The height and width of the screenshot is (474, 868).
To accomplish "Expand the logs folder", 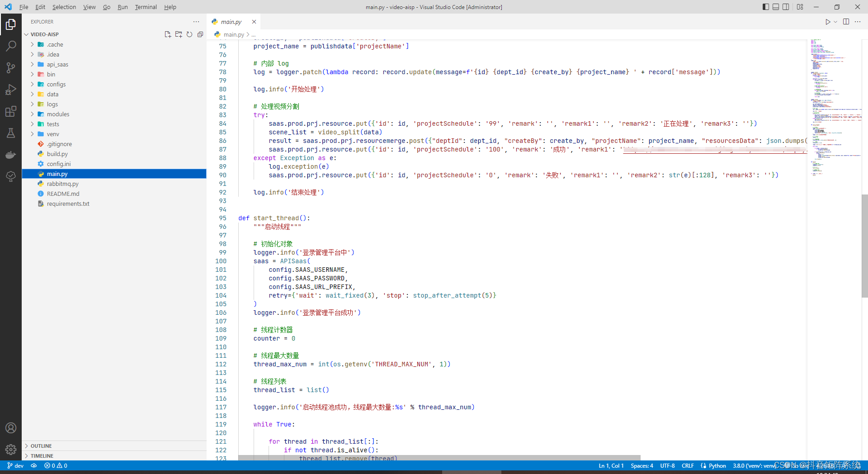I will tap(114, 104).
